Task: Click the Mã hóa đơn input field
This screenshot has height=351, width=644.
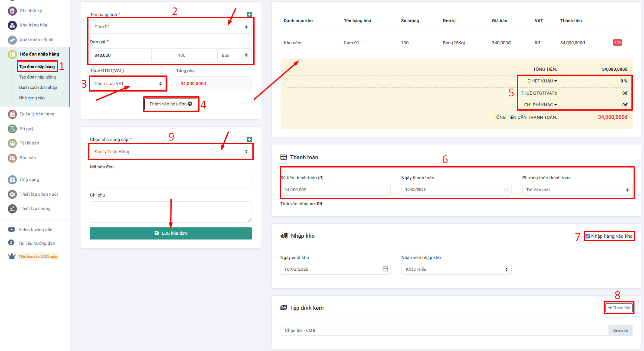Action: pyautogui.click(x=170, y=180)
